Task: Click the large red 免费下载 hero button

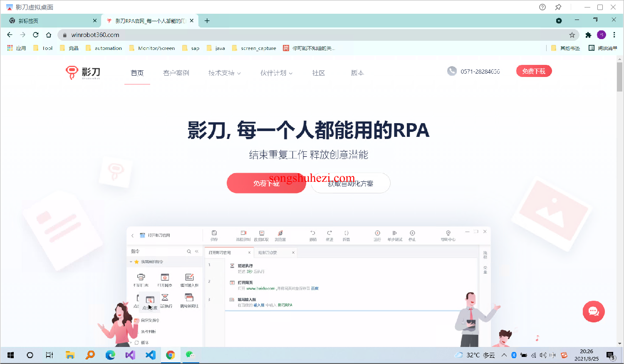Action: (266, 183)
